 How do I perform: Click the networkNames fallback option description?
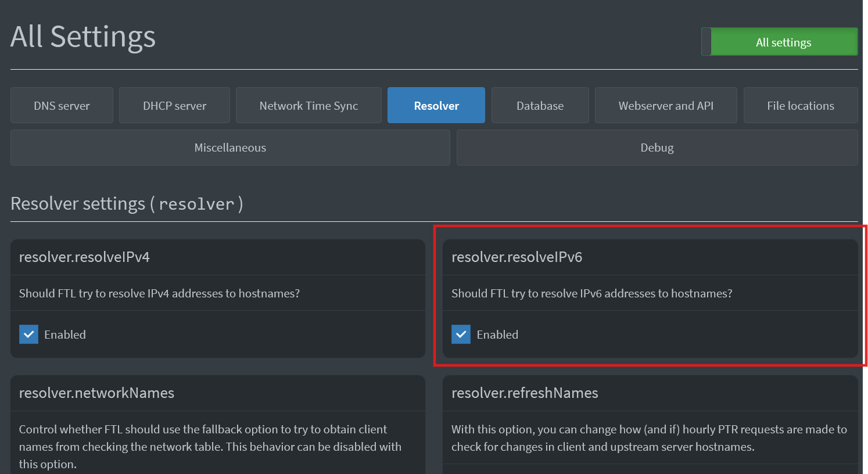click(x=210, y=447)
